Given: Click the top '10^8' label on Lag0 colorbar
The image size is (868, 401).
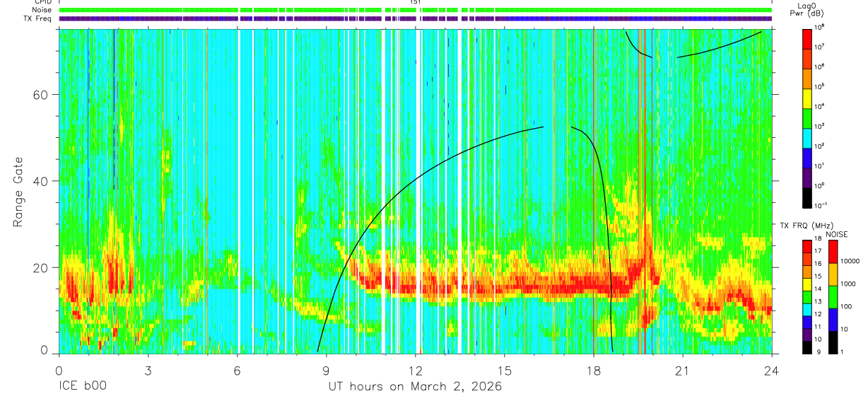Looking at the screenshot, I should click(x=819, y=28).
